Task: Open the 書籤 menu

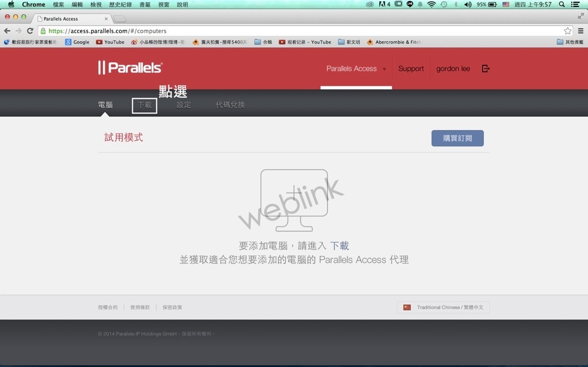Action: 145,5
